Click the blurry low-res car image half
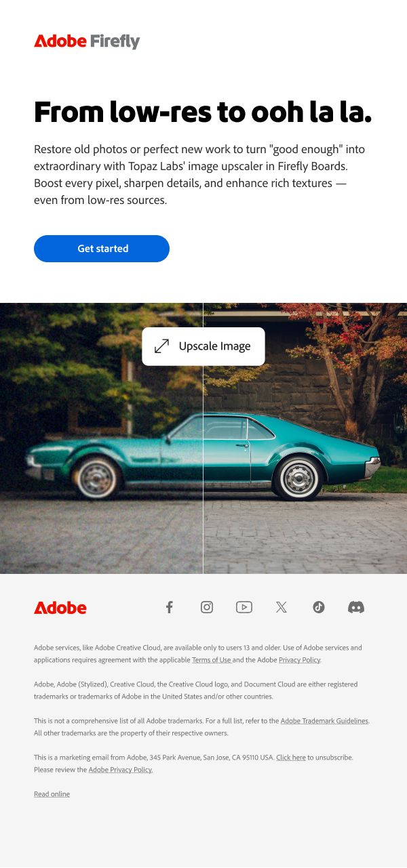 point(102,438)
